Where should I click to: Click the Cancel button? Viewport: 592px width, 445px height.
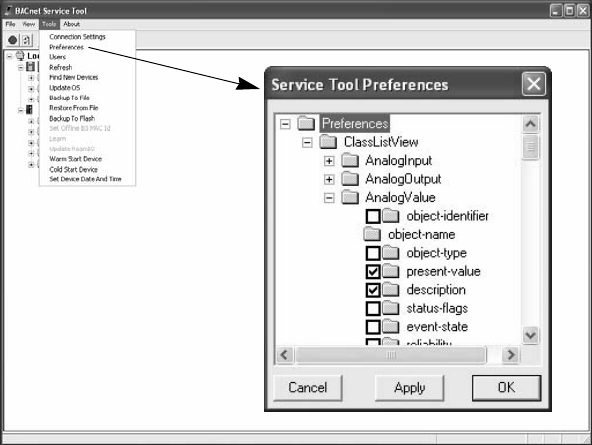coord(308,388)
